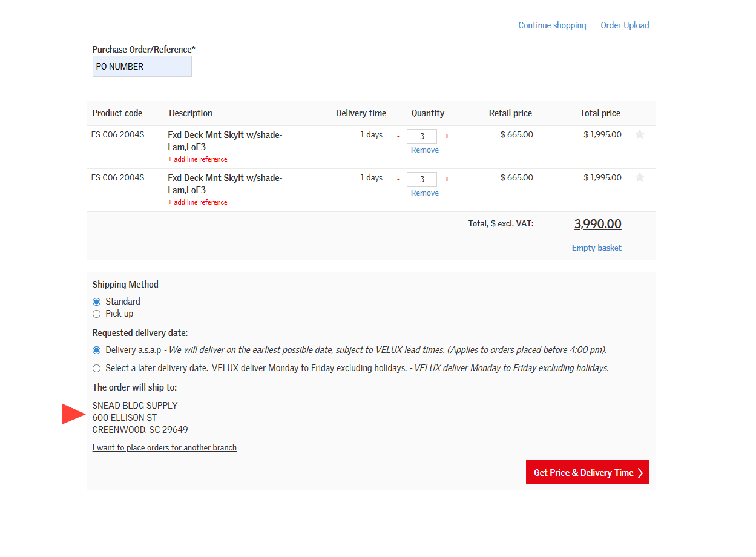756x557 pixels.
Task: Click quantity field of second item
Action: [422, 179]
